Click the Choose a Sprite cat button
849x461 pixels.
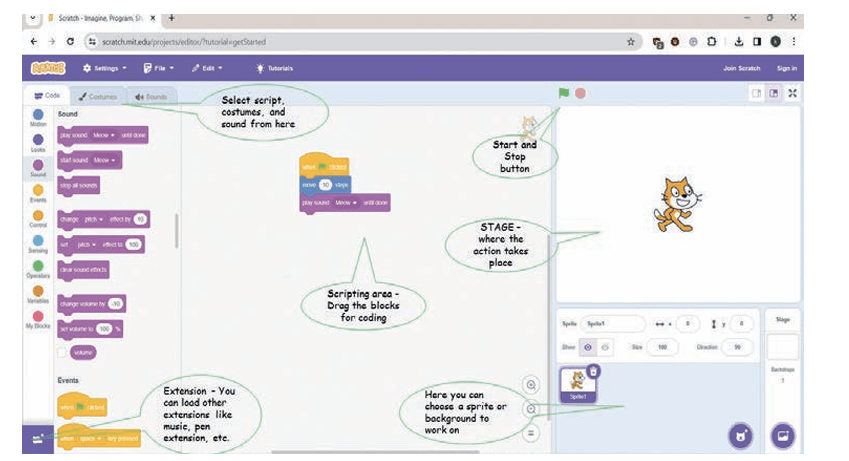740,436
